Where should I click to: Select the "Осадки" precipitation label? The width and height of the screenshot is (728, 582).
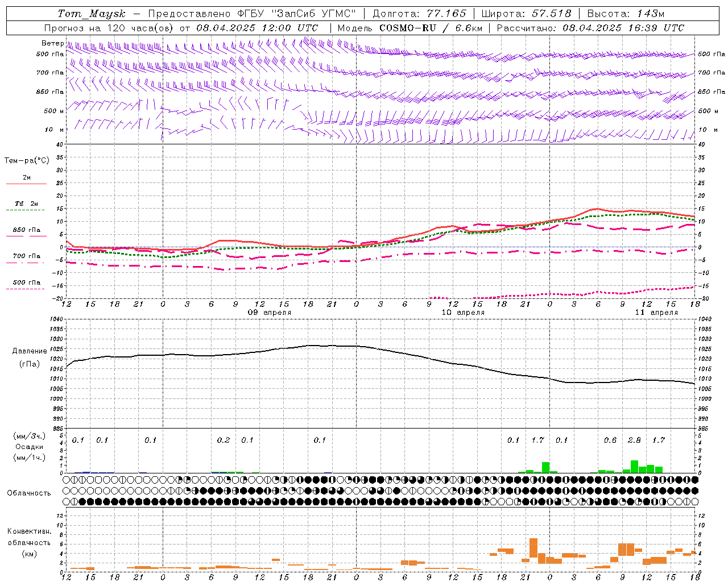30,447
